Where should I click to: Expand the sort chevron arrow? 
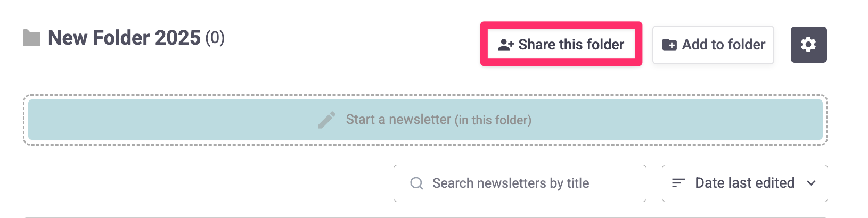(x=811, y=183)
